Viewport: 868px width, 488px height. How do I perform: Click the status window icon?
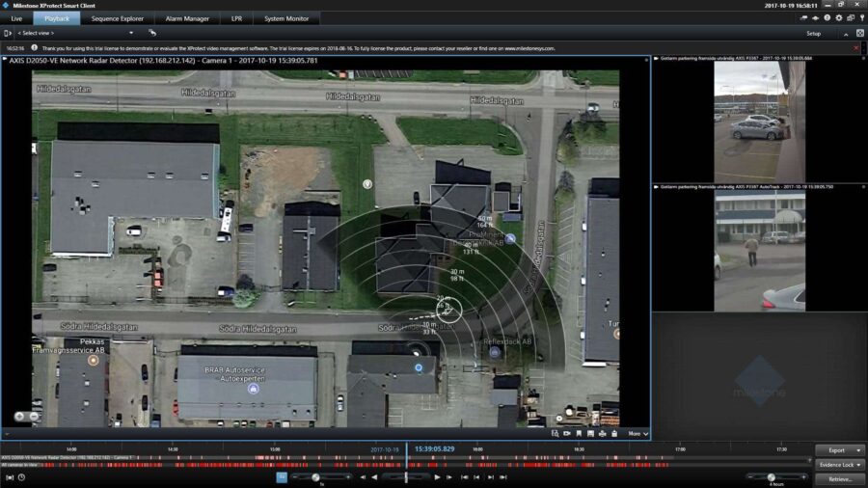(803, 18)
